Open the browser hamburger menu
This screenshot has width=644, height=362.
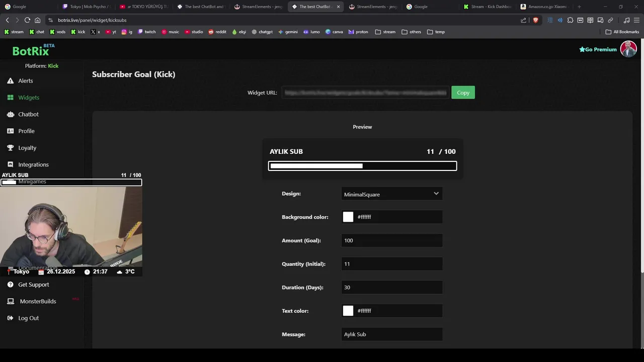636,20
